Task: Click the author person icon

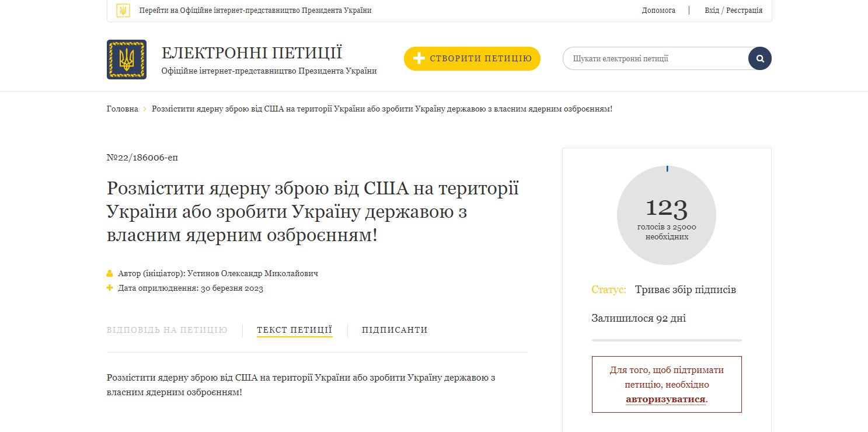Action: point(110,273)
